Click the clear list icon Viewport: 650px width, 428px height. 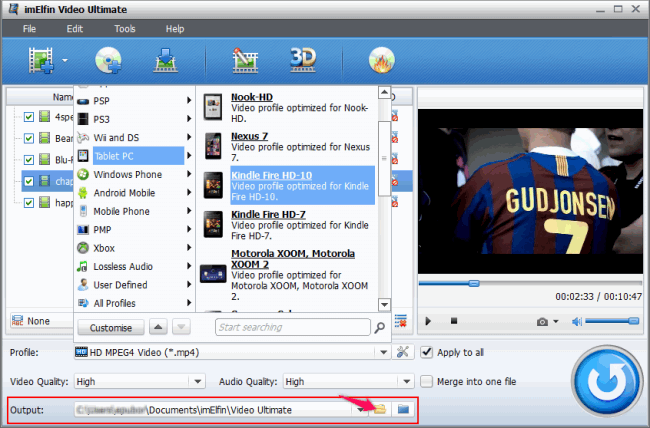(401, 321)
